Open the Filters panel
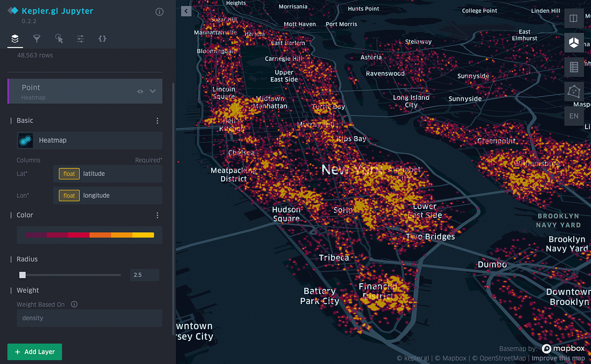591x364 pixels. pyautogui.click(x=36, y=38)
